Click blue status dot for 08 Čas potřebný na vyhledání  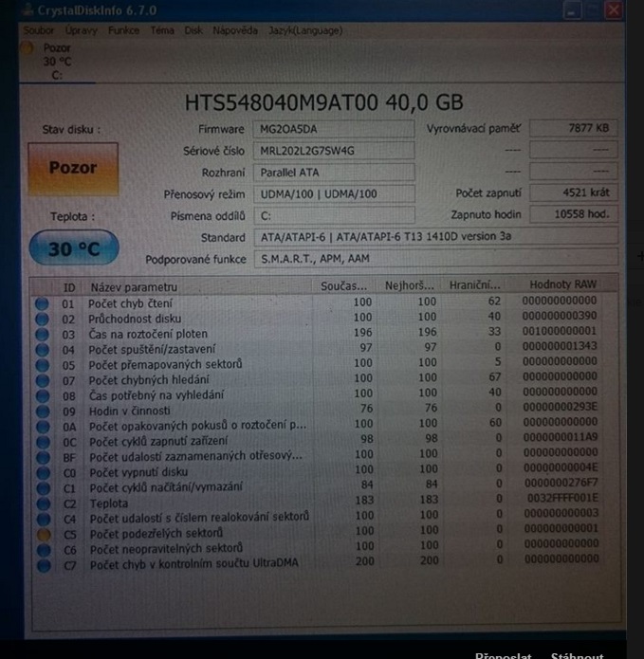(x=43, y=396)
